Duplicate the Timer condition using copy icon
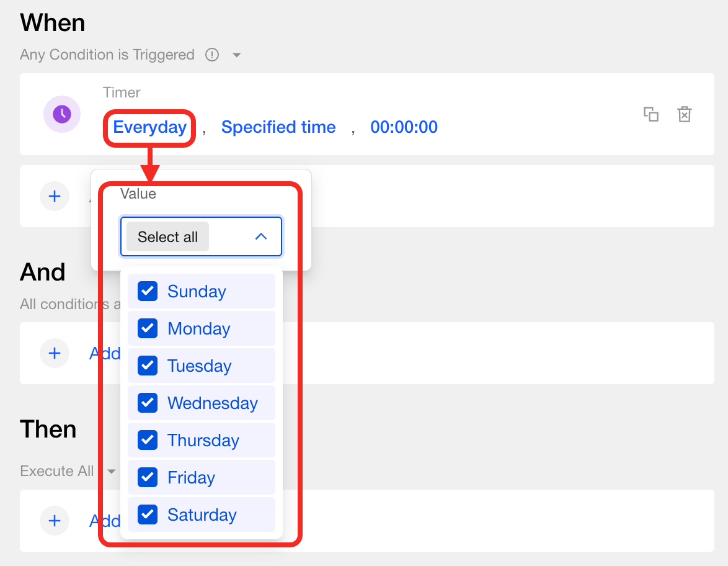The width and height of the screenshot is (728, 566). (x=650, y=114)
